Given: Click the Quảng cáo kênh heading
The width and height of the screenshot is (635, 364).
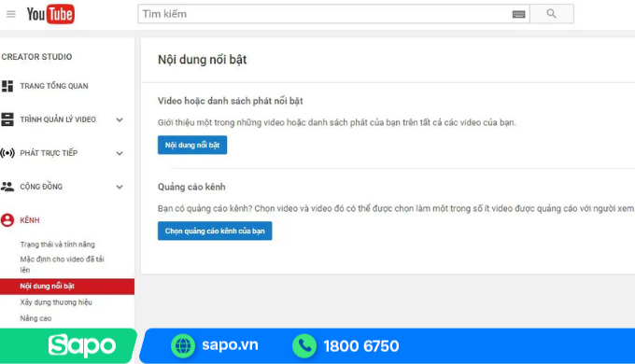Looking at the screenshot, I should [191, 187].
